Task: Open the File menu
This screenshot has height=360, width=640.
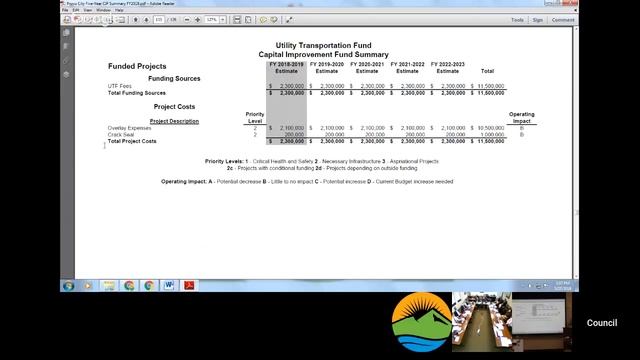Action: click(65, 10)
